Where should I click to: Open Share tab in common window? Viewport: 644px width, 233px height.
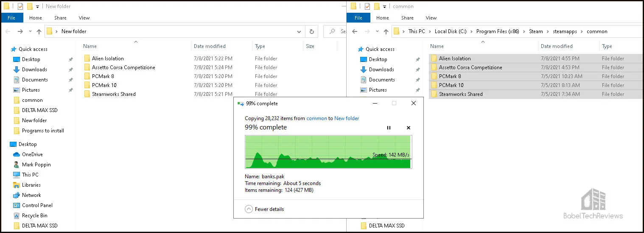click(x=407, y=18)
